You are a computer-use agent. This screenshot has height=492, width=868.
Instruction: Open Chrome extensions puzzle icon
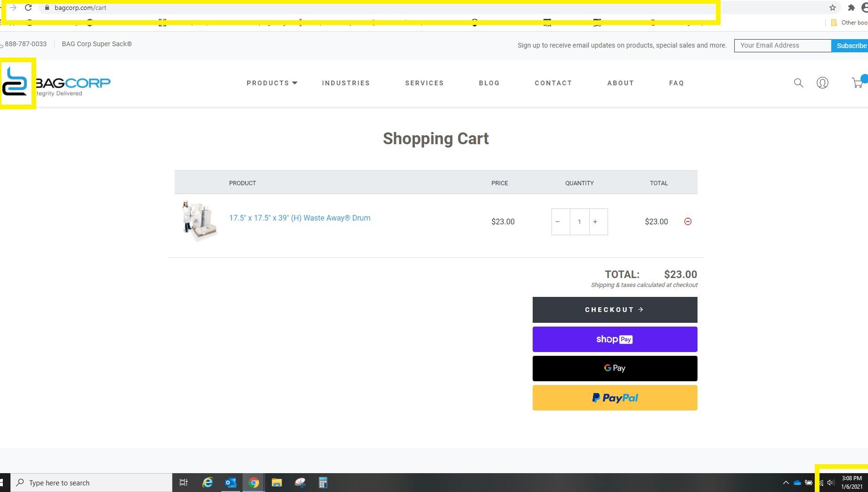click(851, 8)
